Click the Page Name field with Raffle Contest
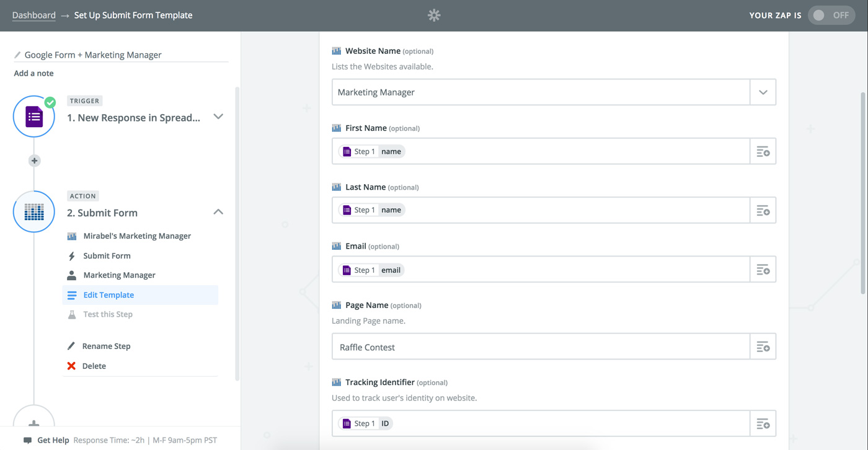868x450 pixels. (x=541, y=346)
